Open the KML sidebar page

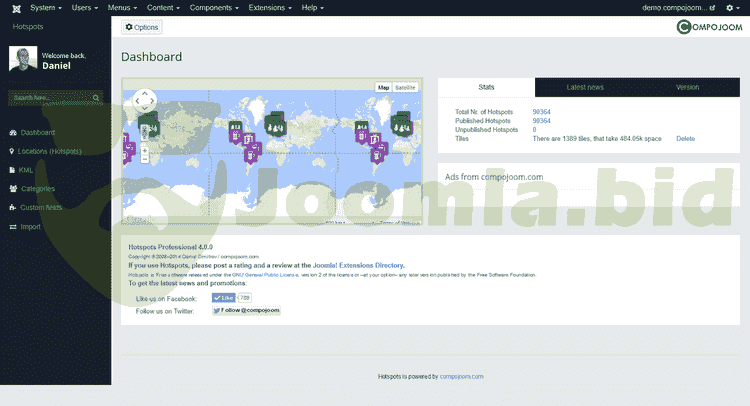(x=26, y=170)
